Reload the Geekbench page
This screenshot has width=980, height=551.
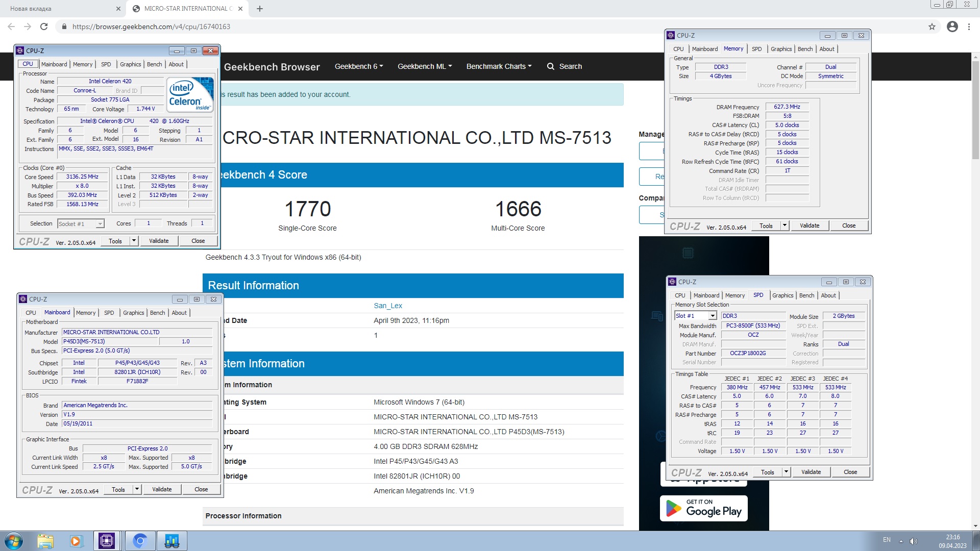coord(44,27)
